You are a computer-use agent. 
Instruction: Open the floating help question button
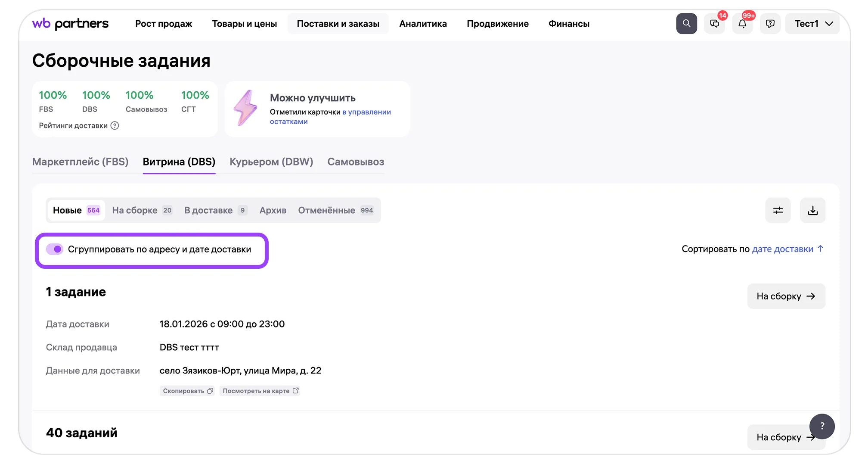tap(822, 426)
